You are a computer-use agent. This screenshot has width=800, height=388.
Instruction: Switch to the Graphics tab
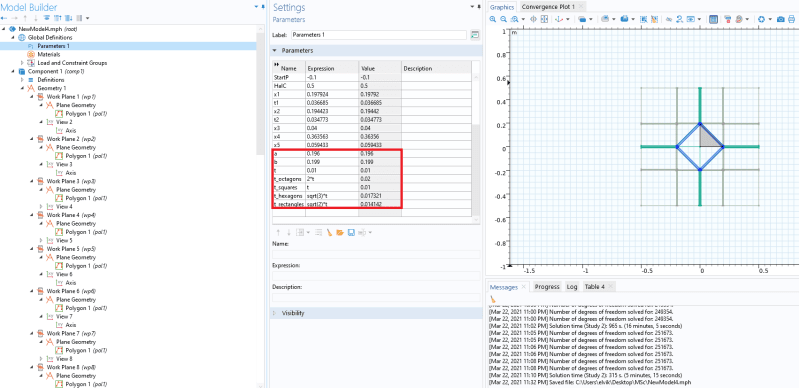click(x=502, y=7)
